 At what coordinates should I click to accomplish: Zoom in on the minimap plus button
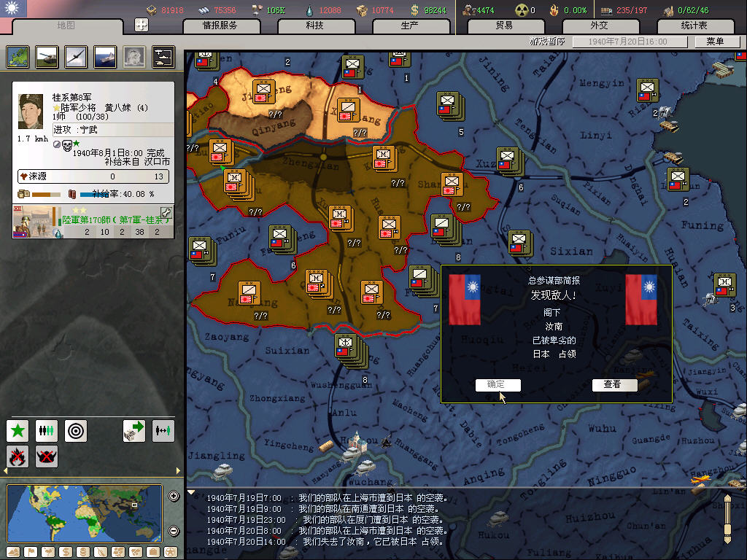pyautogui.click(x=174, y=497)
